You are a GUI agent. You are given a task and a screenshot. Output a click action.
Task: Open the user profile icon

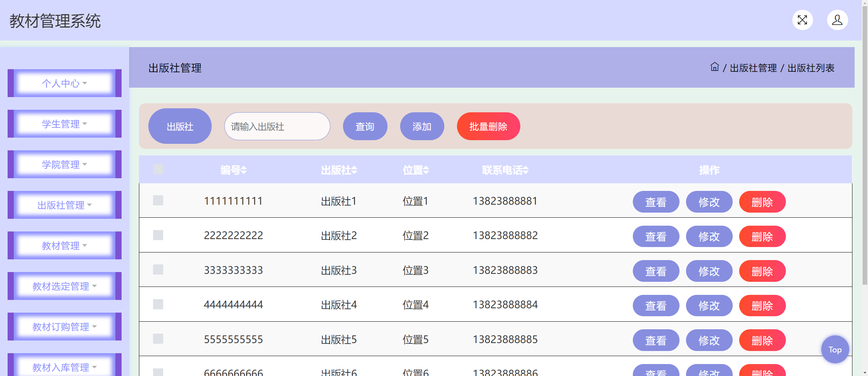(837, 20)
